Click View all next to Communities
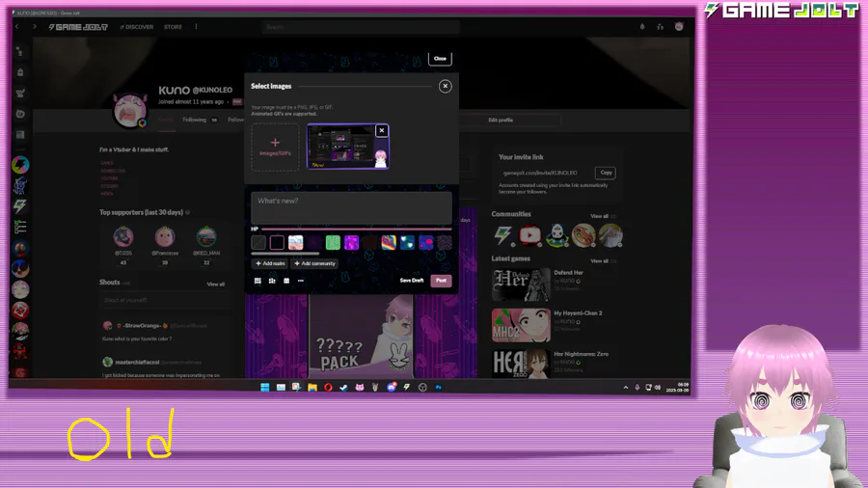This screenshot has width=868, height=488. point(599,216)
